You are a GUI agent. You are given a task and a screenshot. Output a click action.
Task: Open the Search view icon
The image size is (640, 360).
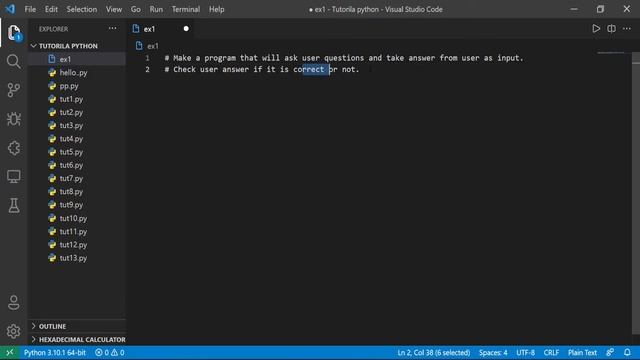coord(13,61)
